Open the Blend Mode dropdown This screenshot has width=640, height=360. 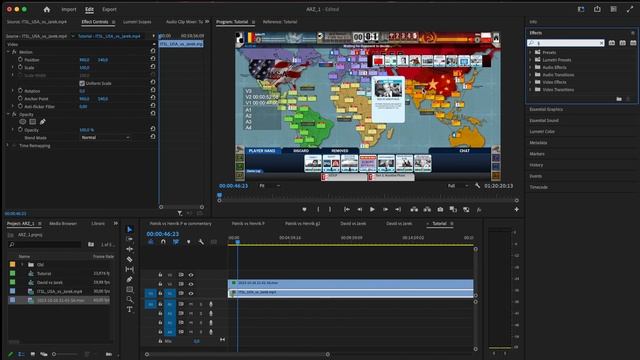coord(105,138)
